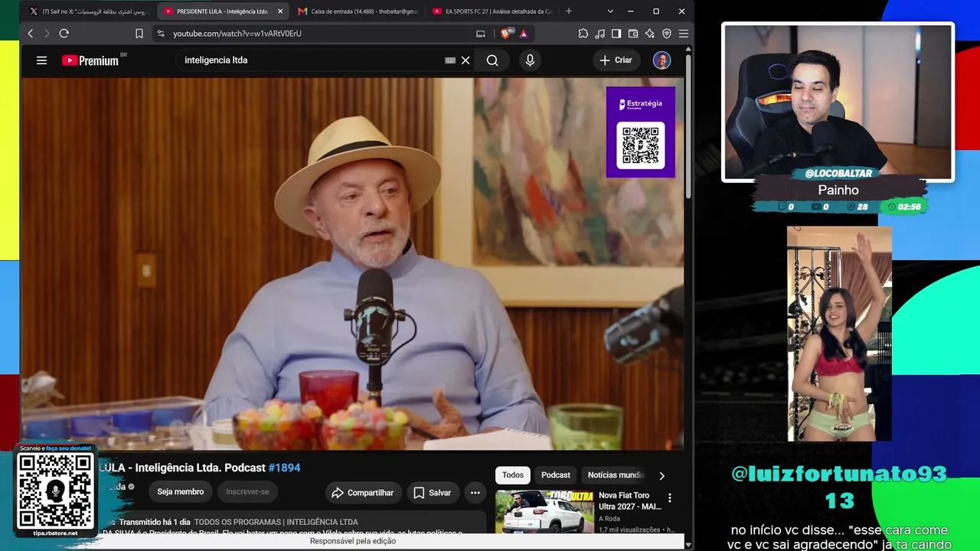This screenshot has width=980, height=551.
Task: Open the media control music note icon
Action: point(600,34)
